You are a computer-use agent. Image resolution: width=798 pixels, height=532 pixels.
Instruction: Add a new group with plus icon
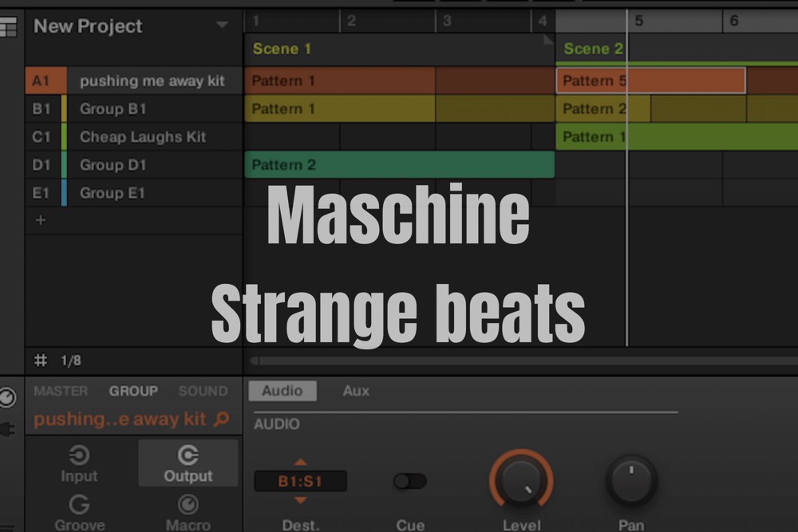point(41,220)
